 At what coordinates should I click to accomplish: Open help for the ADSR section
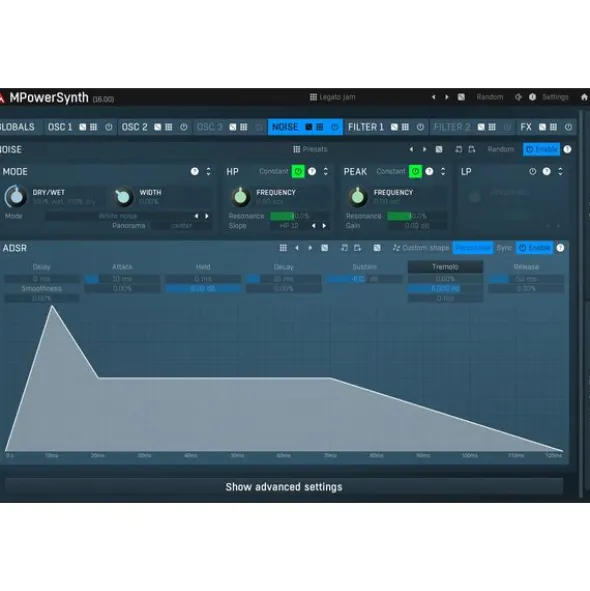[x=560, y=248]
